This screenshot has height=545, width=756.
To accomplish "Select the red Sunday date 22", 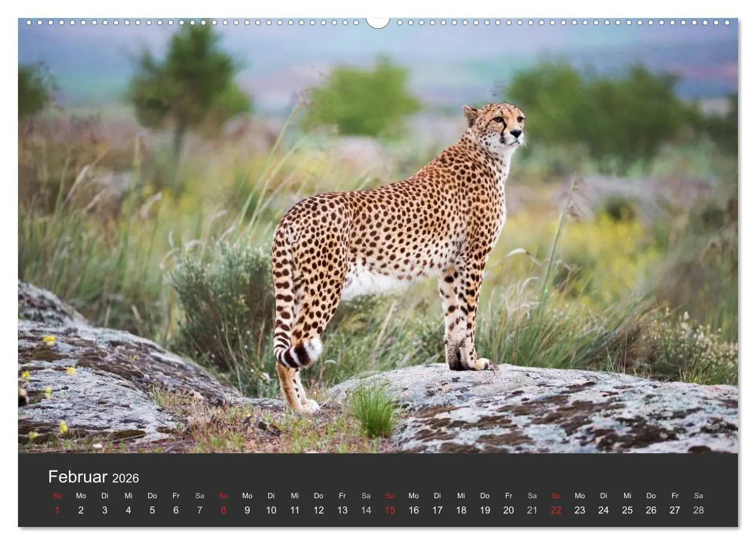I will (556, 510).
